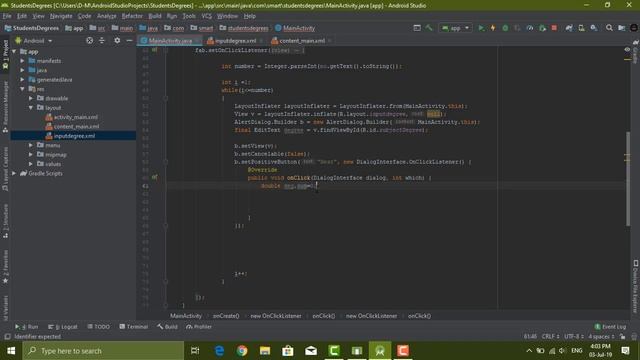This screenshot has width=640, height=360.
Task: Open the TODO tool window button
Action: click(98, 327)
